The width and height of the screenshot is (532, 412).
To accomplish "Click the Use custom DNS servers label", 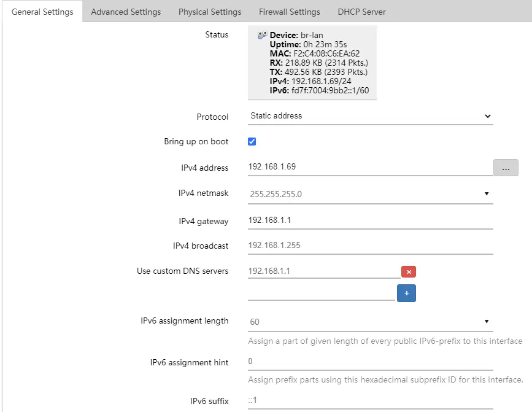I will point(182,271).
